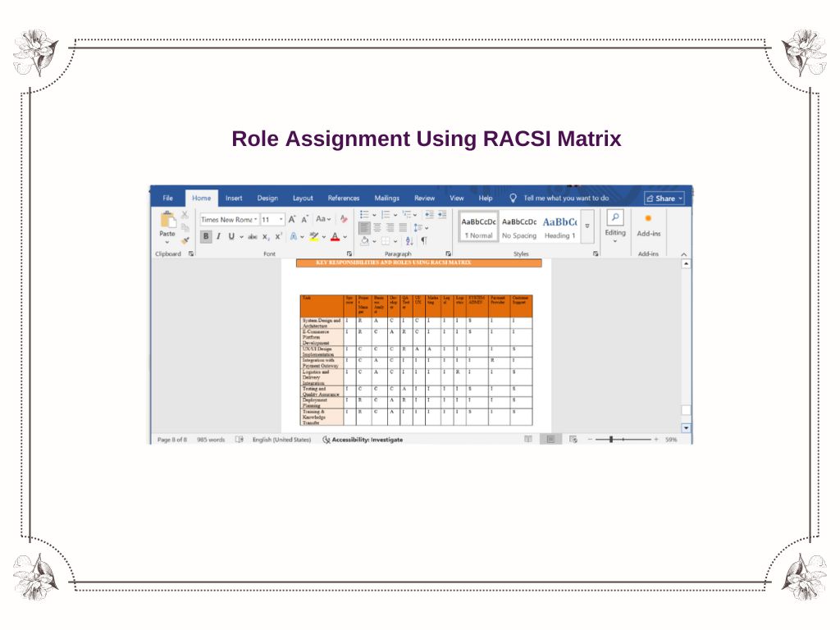
Task: Switch to Print Layout view
Action: (550, 440)
